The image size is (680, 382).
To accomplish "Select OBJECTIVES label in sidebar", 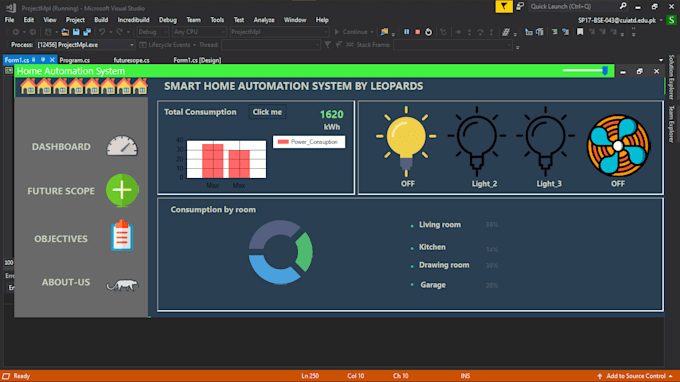I will tap(61, 239).
